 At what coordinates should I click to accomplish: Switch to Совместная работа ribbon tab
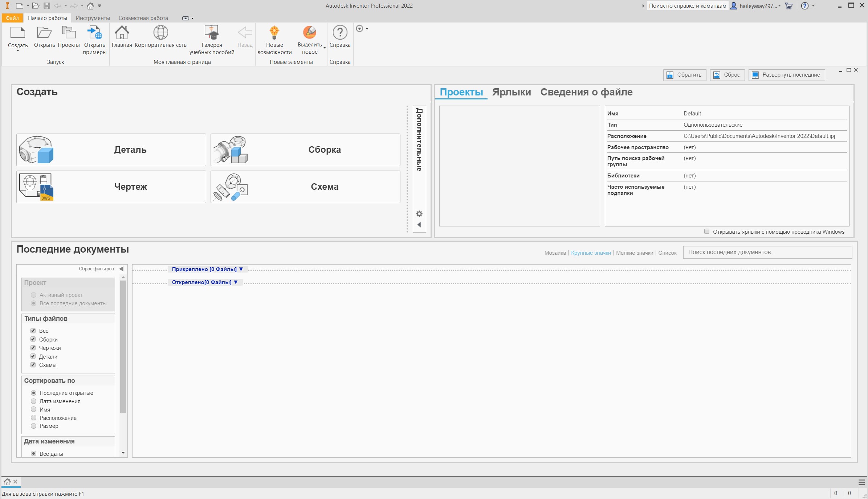143,18
